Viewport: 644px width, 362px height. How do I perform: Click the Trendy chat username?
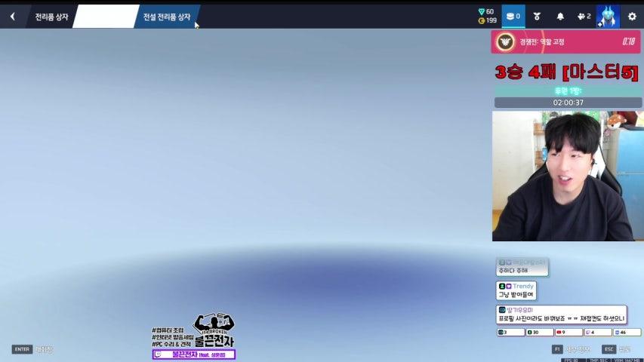[523, 286]
